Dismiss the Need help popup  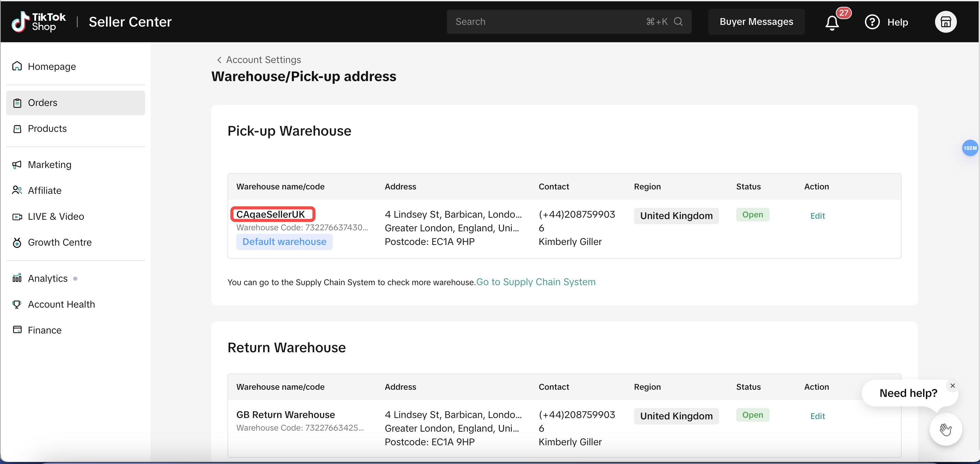pyautogui.click(x=953, y=386)
